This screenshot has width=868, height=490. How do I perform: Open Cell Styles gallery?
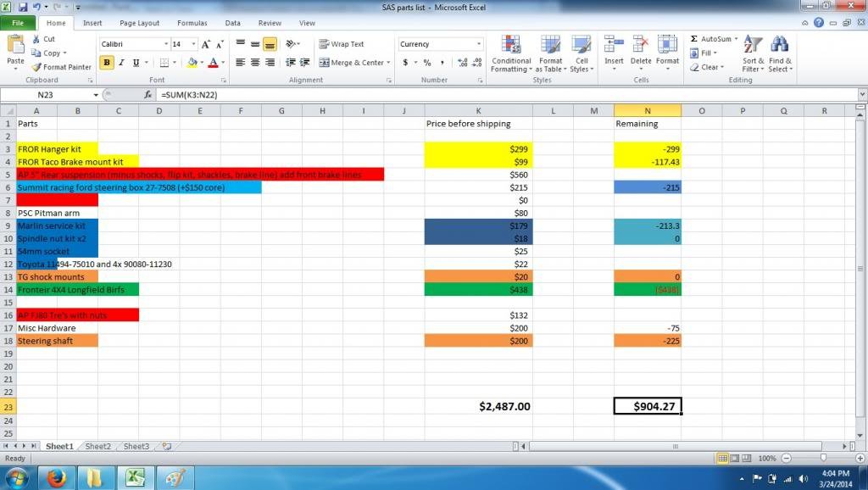pos(581,53)
